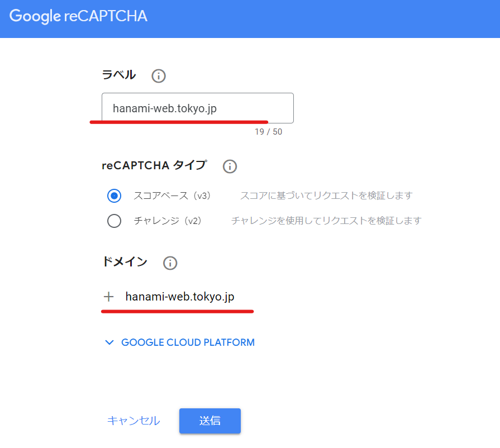Focus the label input containing hanami-web.tokyo.jp

(x=197, y=108)
